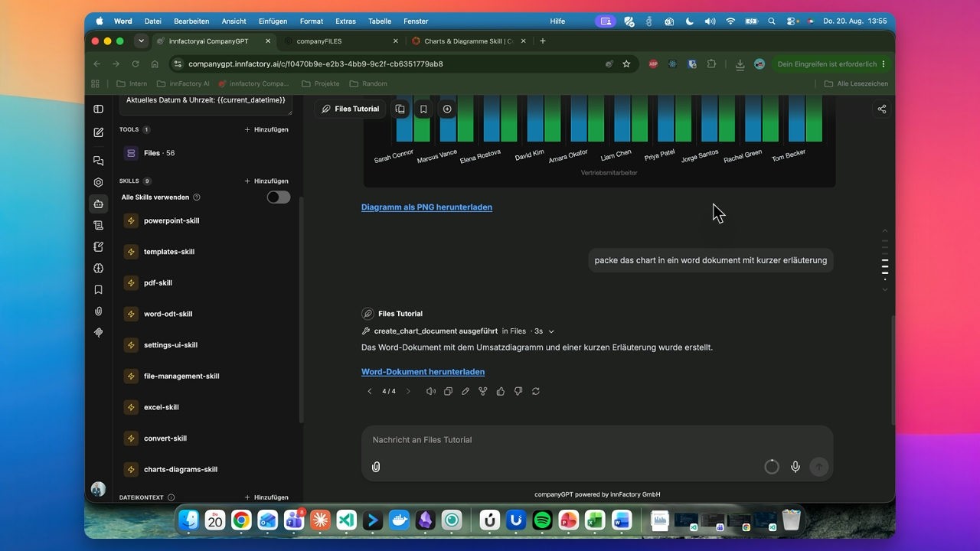The height and width of the screenshot is (551, 980).
Task: Edit the response with the pencil icon
Action: 465,391
